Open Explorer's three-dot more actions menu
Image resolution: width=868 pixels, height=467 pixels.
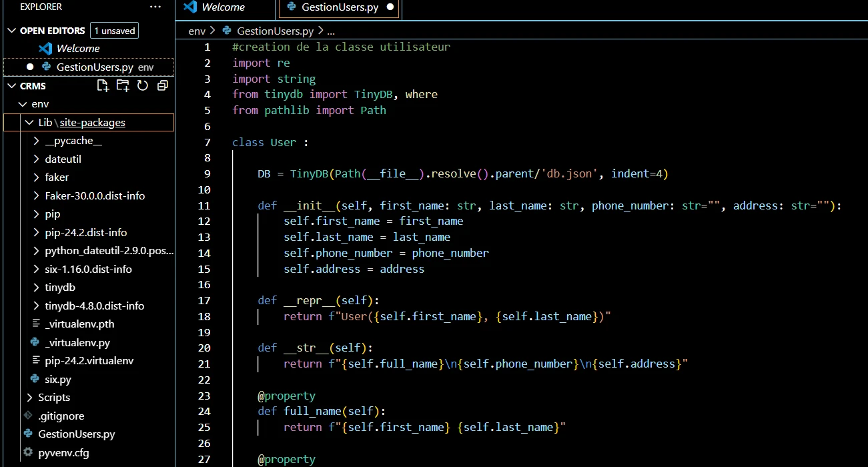[x=155, y=7]
